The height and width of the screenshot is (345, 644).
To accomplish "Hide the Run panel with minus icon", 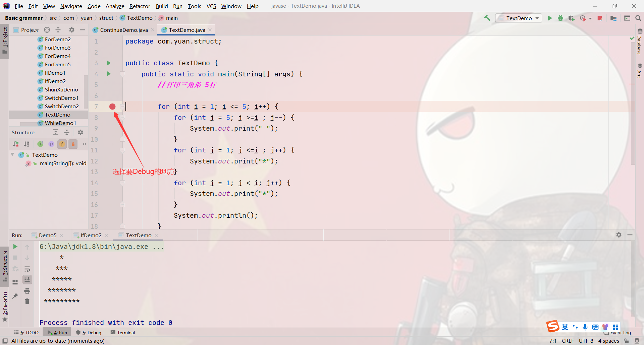I will (630, 235).
